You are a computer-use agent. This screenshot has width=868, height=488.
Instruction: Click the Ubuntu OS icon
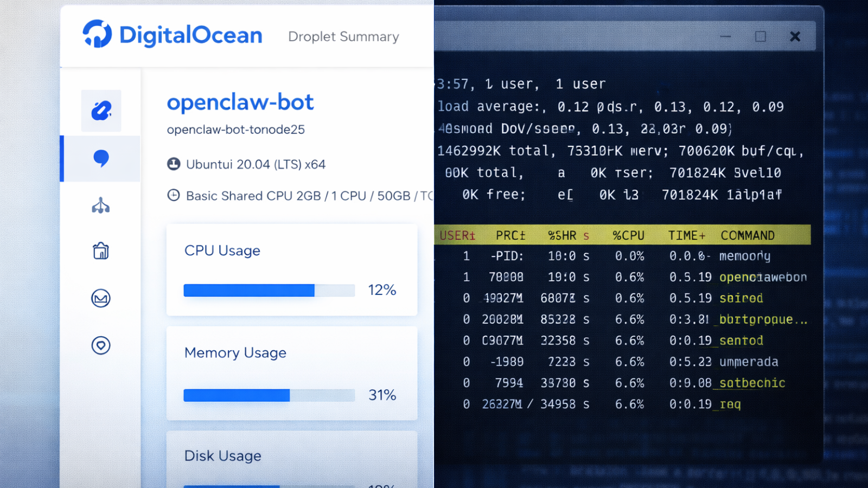point(174,164)
